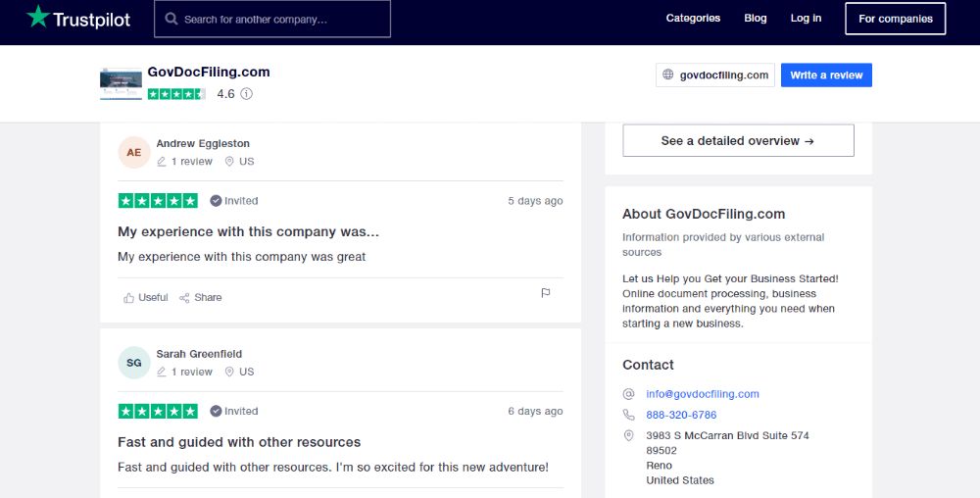Image resolution: width=980 pixels, height=498 pixels.
Task: Focus the 'Search for another company' field
Action: [272, 19]
